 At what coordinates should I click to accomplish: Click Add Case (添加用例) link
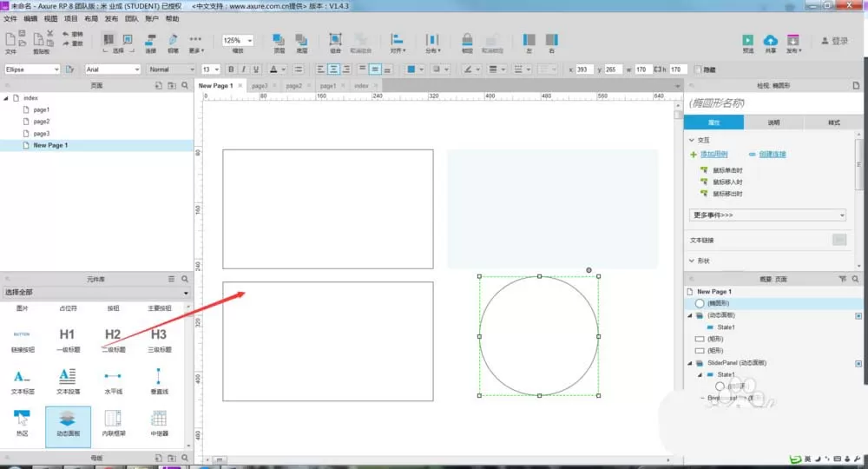[x=714, y=155]
